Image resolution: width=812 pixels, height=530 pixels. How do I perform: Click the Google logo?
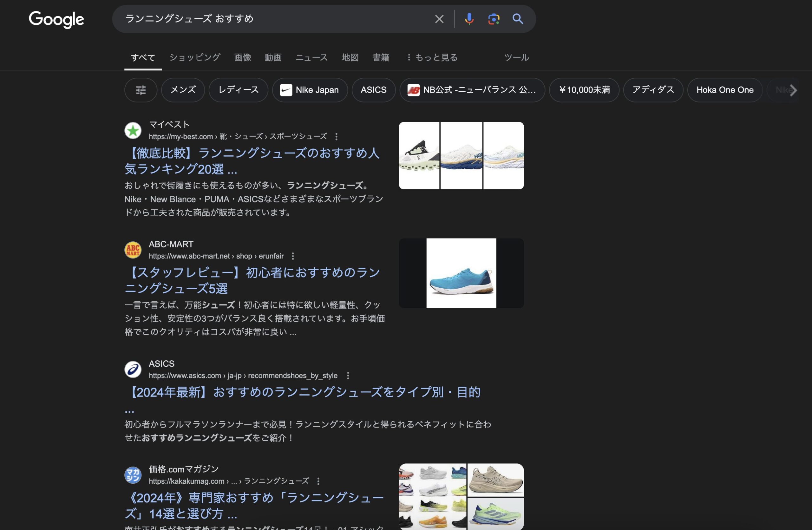coord(56,19)
